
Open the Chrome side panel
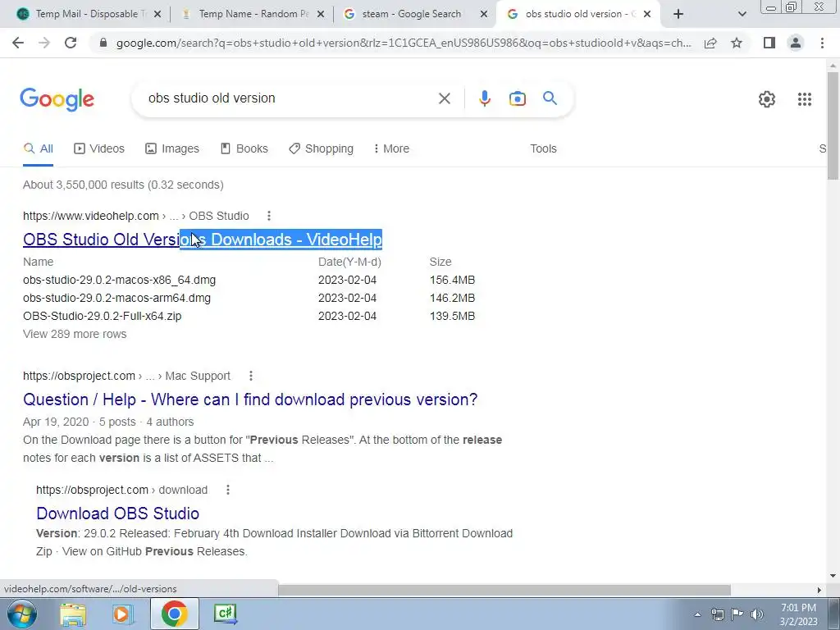click(769, 43)
